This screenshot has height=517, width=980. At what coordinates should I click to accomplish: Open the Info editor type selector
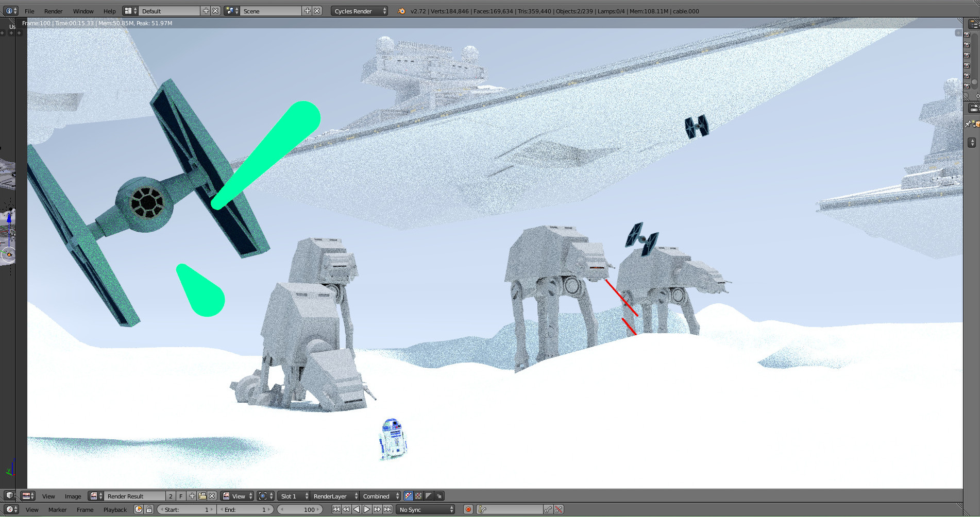click(x=11, y=11)
